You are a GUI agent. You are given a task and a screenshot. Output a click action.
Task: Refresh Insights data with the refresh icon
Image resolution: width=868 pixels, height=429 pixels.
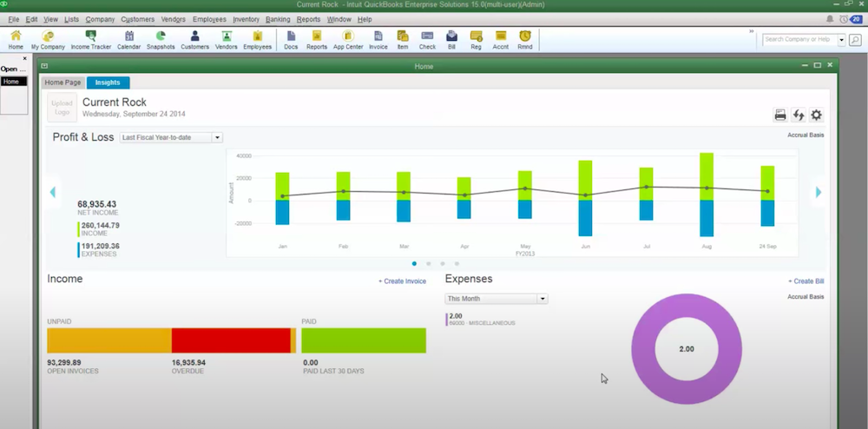click(799, 115)
